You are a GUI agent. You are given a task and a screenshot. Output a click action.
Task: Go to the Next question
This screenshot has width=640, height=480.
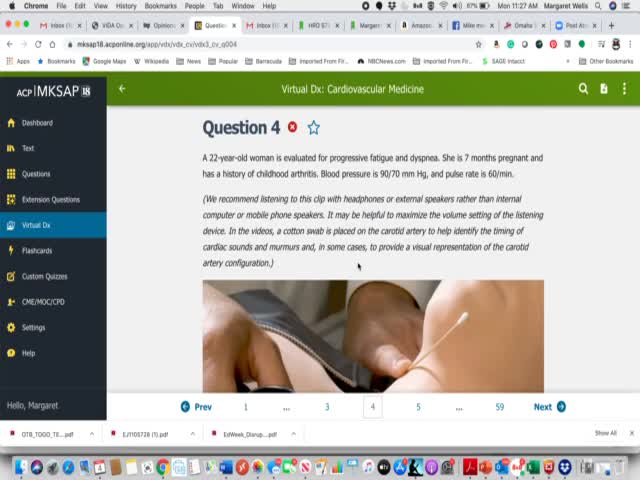tap(549, 407)
